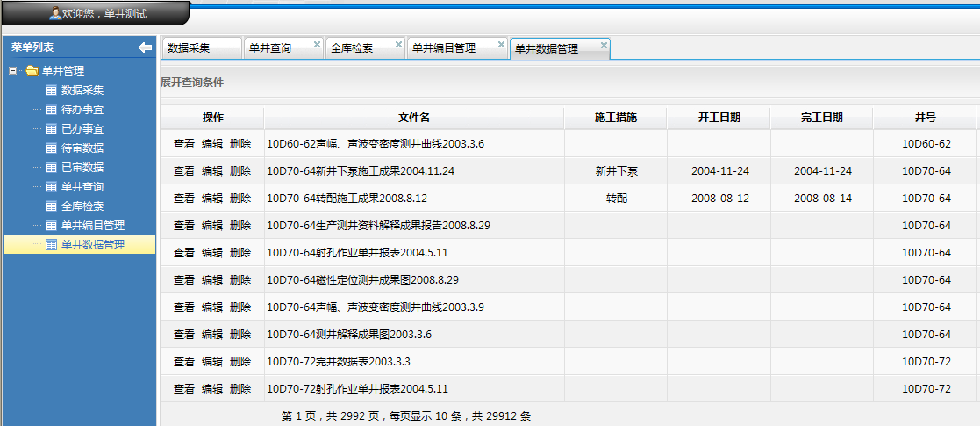The height and width of the screenshot is (426, 980).
Task: Click the user avatar icon beside 欢迎您
Action: [x=54, y=13]
